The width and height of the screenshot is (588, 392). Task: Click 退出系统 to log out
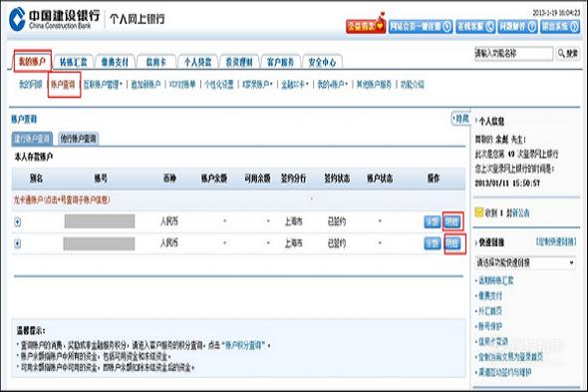560,26
